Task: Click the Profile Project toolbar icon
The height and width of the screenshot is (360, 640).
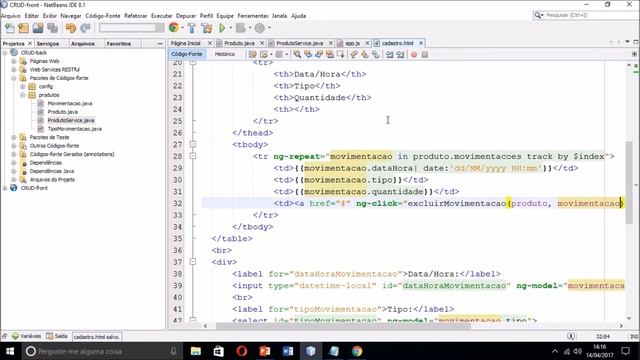Action: (x=260, y=28)
